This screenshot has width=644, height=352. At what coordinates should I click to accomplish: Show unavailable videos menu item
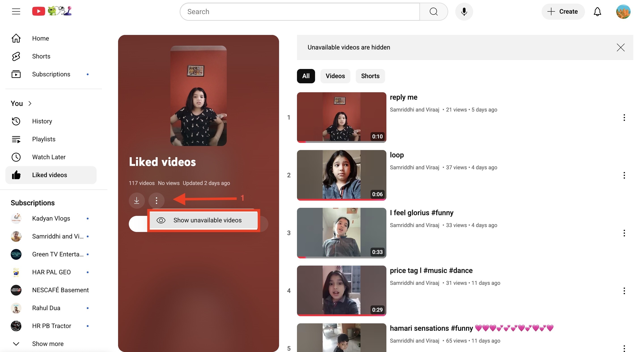(203, 220)
